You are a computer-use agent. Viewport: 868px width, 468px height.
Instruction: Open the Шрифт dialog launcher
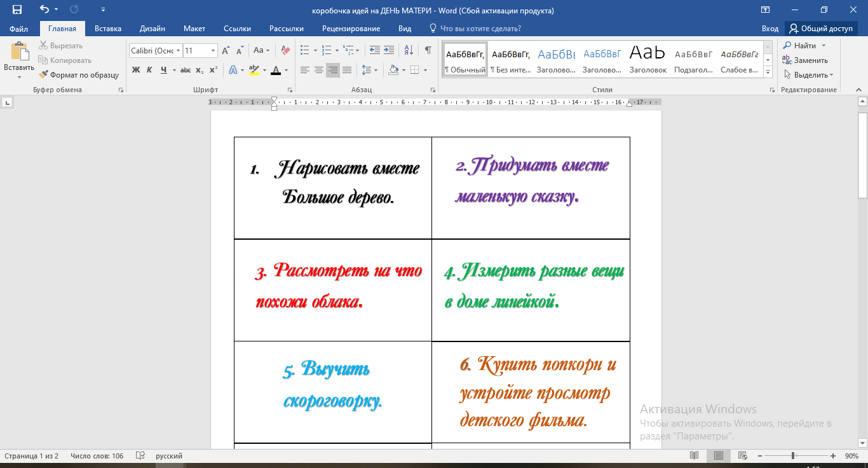coord(290,90)
